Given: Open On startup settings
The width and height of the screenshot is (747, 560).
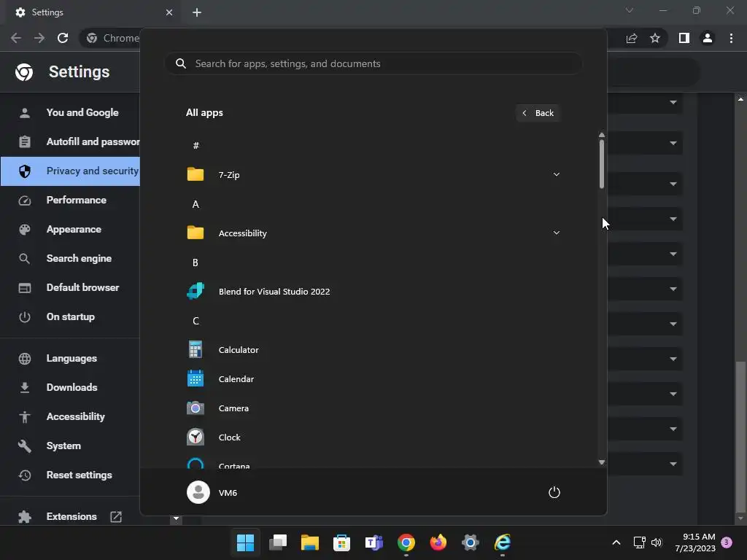Looking at the screenshot, I should click(71, 316).
